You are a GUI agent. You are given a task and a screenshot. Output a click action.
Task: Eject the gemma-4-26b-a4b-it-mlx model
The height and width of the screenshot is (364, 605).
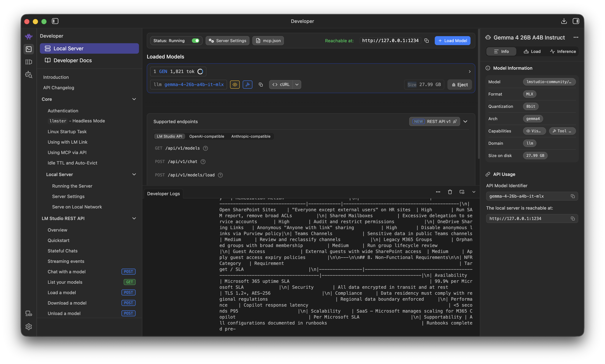click(x=460, y=85)
